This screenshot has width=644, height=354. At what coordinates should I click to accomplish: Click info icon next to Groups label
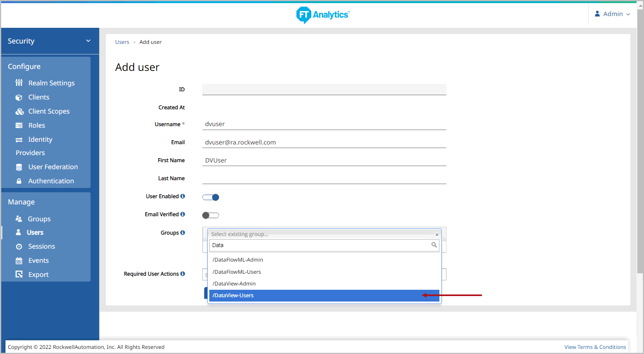coord(183,233)
